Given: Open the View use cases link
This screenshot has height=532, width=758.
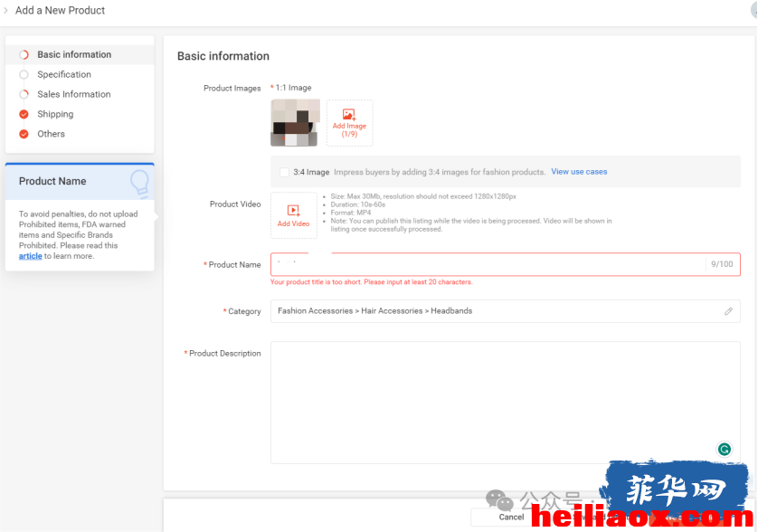Looking at the screenshot, I should (x=579, y=172).
